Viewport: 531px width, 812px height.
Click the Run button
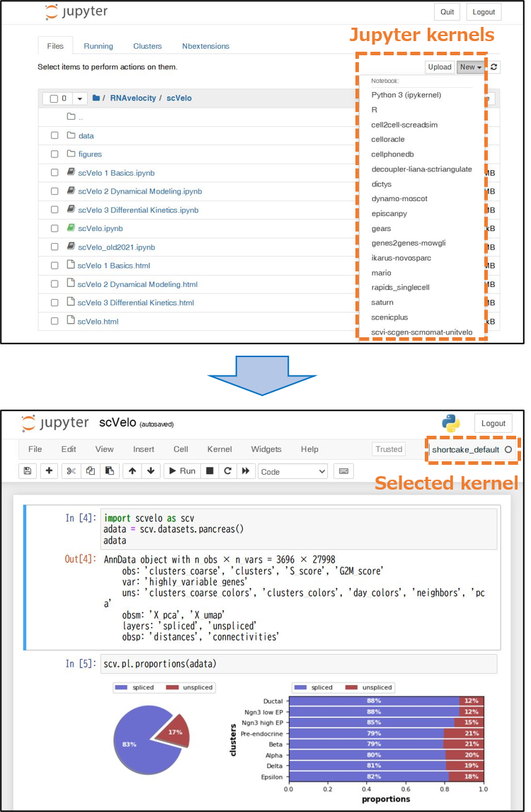(x=182, y=470)
